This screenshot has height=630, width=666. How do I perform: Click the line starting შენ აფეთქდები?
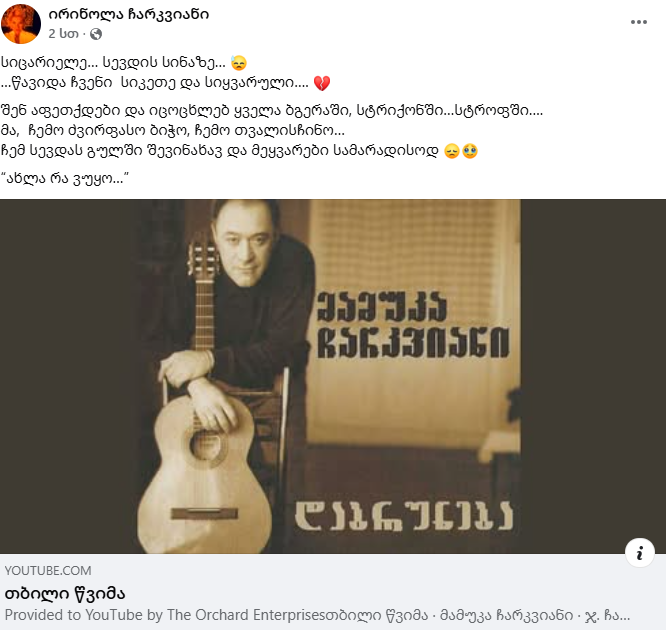pyautogui.click(x=272, y=111)
